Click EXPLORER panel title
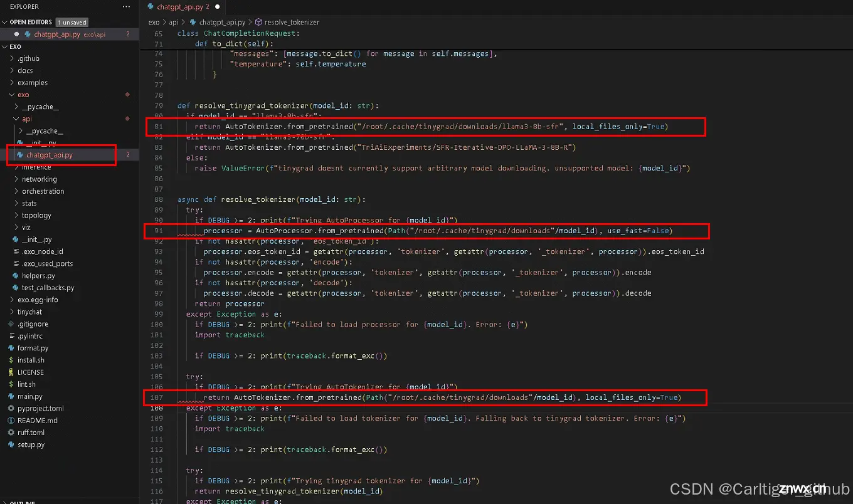The width and height of the screenshot is (853, 504). coord(24,7)
